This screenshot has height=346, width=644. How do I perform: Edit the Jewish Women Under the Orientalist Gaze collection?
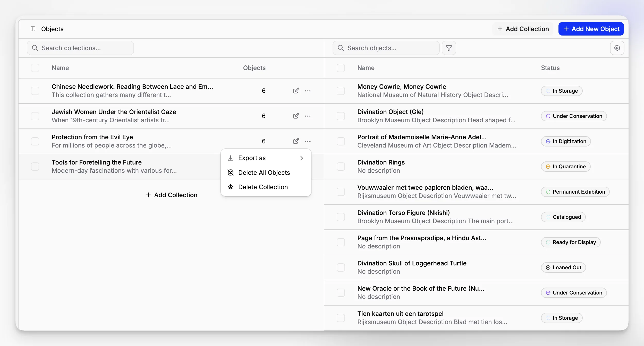[x=296, y=116]
